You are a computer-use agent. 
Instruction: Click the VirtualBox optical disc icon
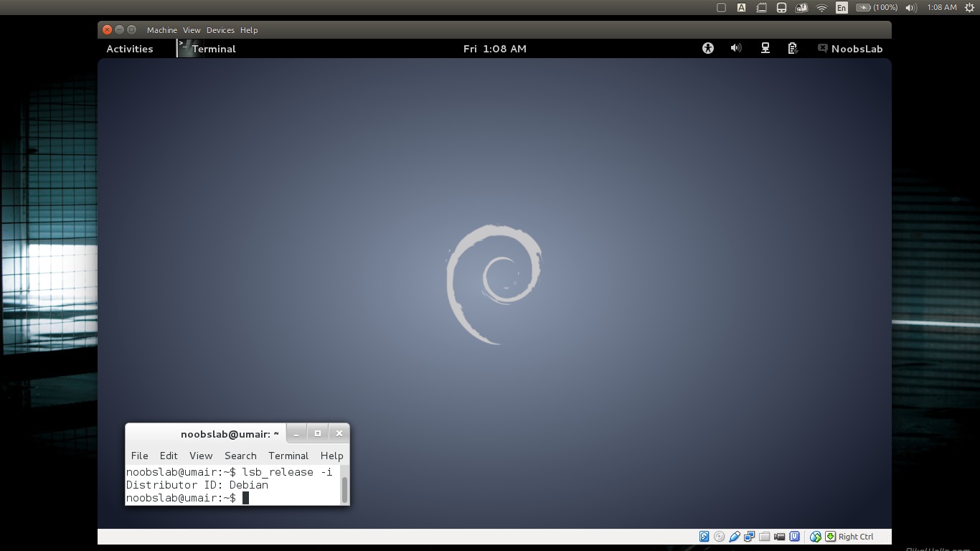point(719,537)
